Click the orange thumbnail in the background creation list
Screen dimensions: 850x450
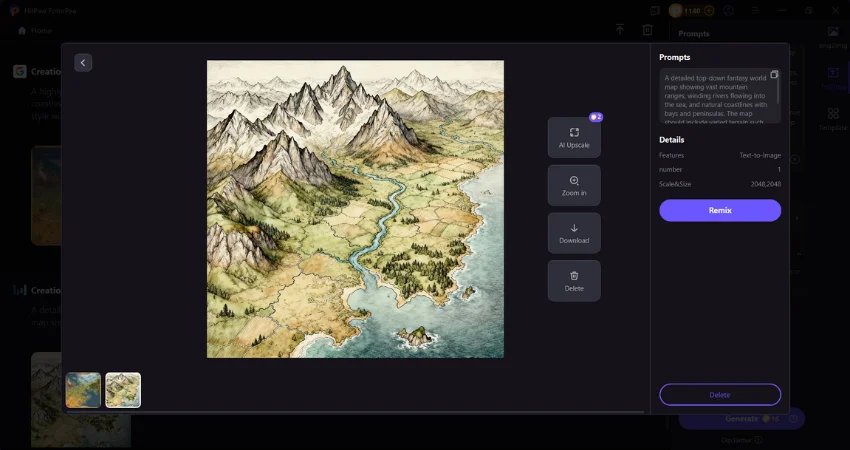tap(46, 195)
